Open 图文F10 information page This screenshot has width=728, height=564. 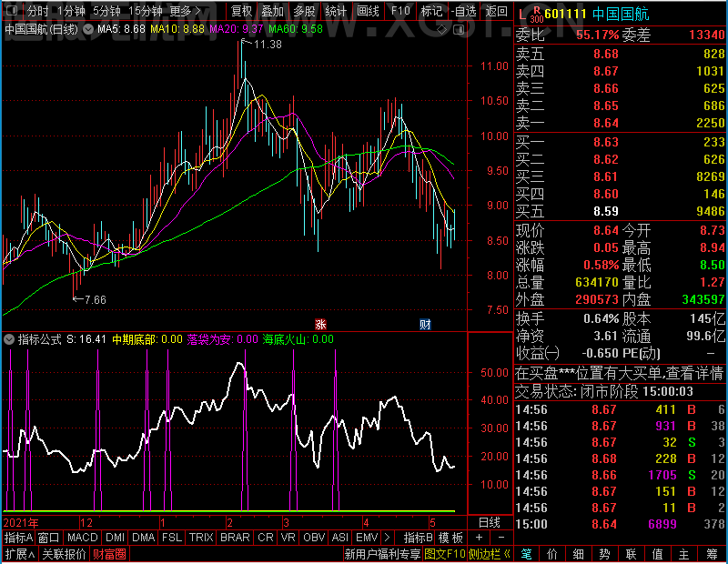pyautogui.click(x=445, y=554)
